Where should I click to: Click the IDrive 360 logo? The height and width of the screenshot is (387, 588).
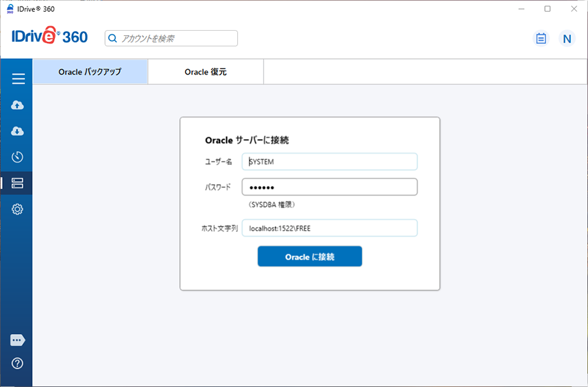pos(50,37)
